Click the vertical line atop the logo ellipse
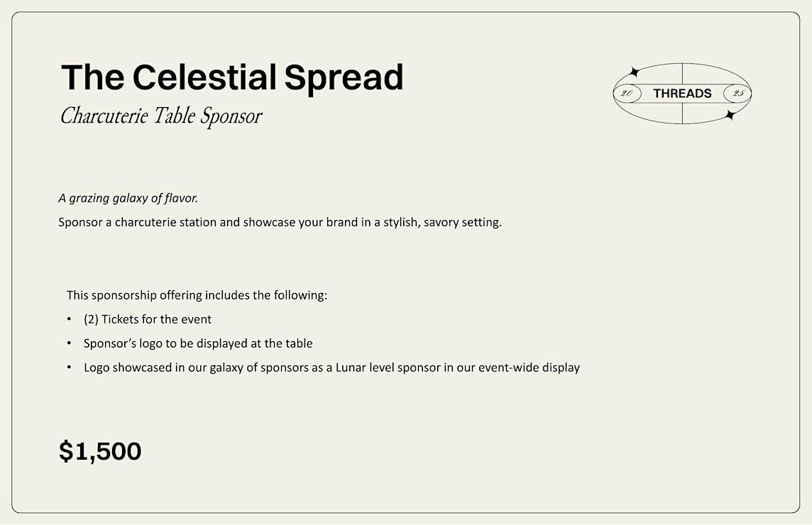The width and height of the screenshot is (812, 525). point(682,74)
